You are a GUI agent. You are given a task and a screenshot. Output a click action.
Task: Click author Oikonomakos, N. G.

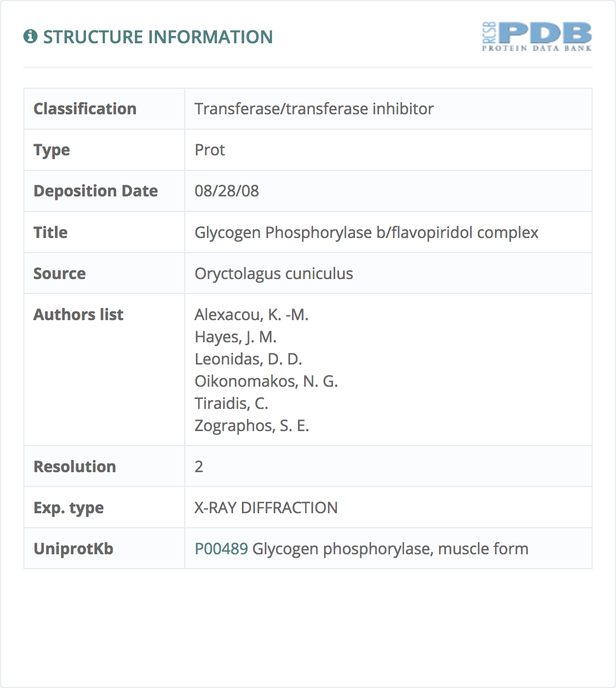[x=266, y=381]
